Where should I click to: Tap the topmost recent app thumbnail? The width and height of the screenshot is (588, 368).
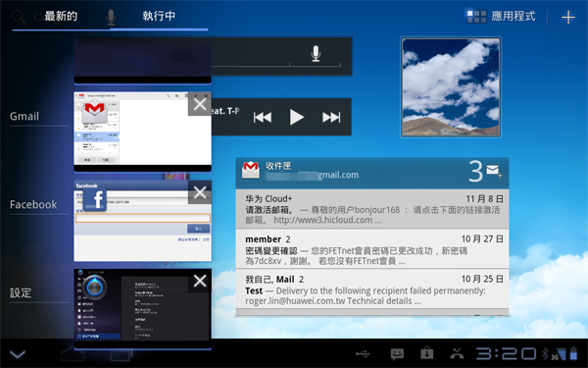point(142,61)
